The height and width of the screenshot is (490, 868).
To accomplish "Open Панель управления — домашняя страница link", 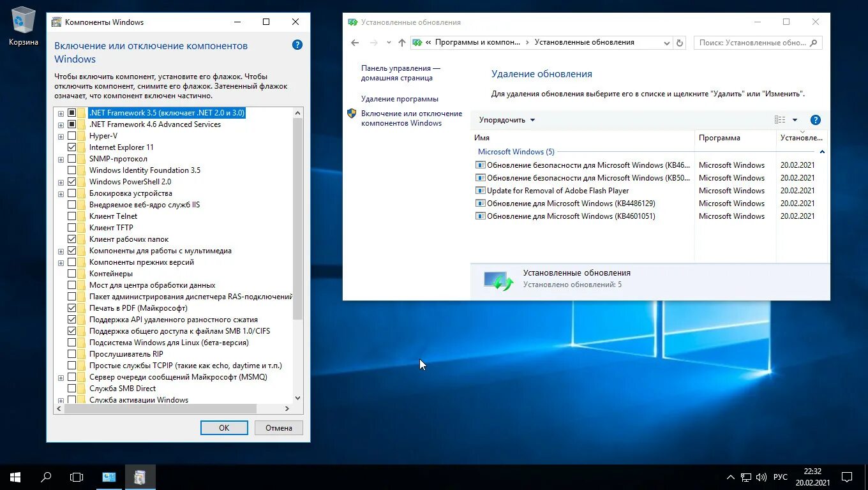I will pos(401,73).
